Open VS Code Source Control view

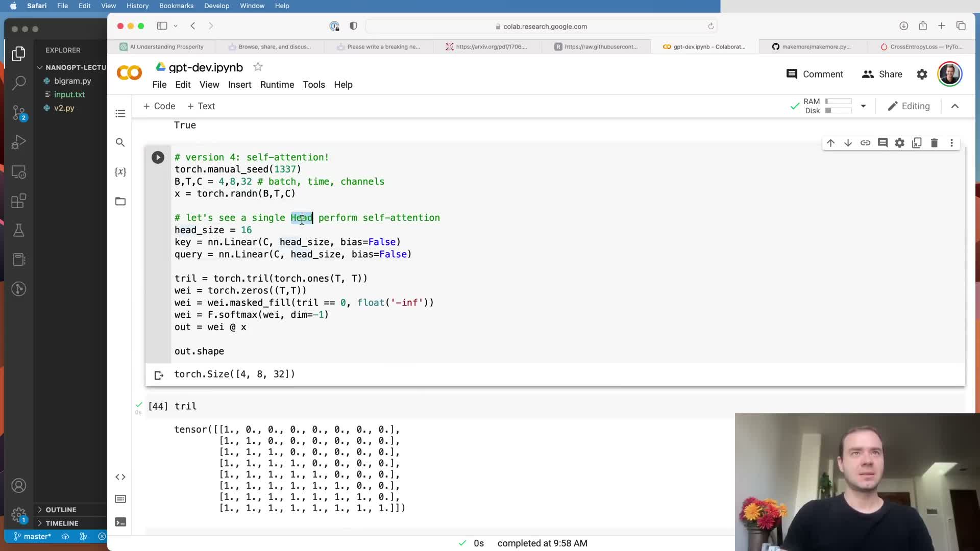tap(19, 112)
